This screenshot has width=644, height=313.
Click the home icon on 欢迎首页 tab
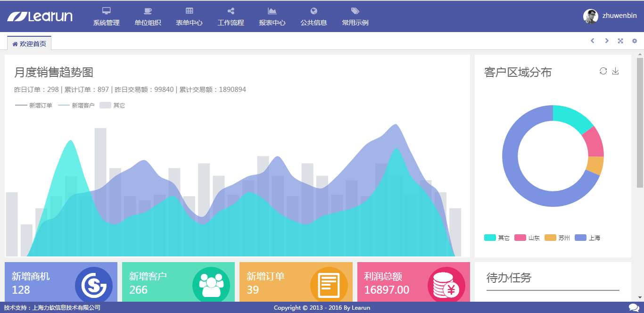pyautogui.click(x=15, y=44)
